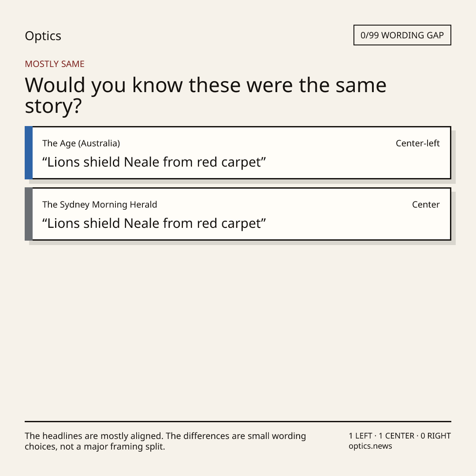Click the Center bias label

coord(426,205)
